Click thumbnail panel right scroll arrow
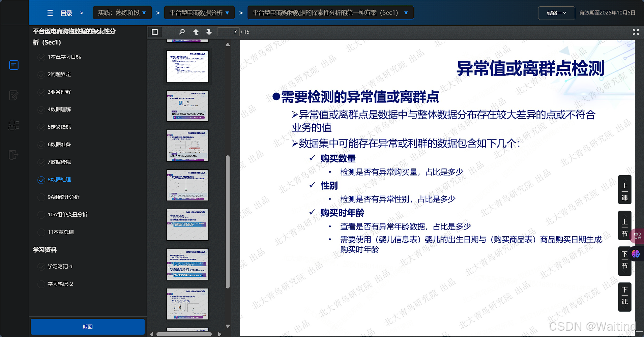The height and width of the screenshot is (337, 644). point(220,334)
